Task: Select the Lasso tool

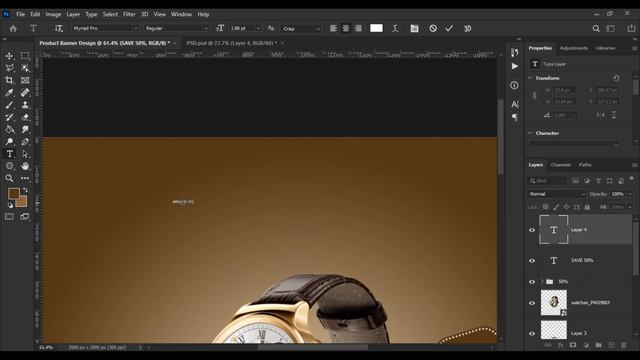Action: pyautogui.click(x=9, y=68)
